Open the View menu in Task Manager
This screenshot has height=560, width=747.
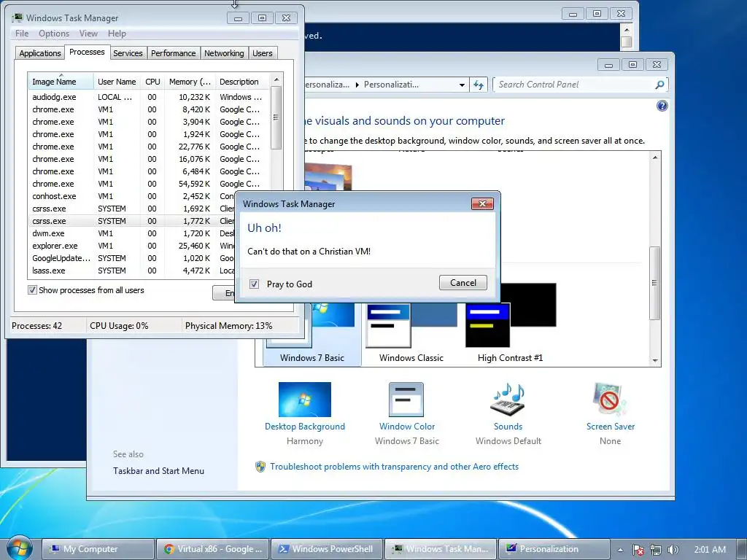[88, 34]
